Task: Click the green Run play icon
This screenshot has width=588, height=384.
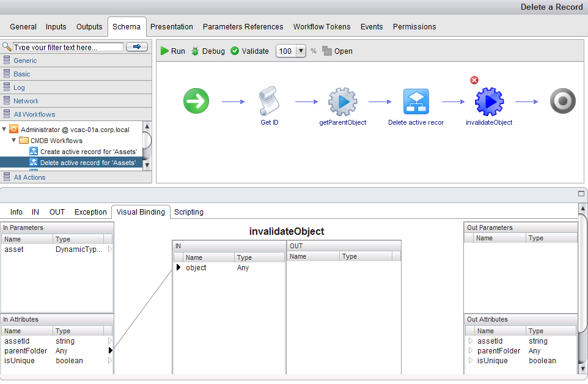Action: pyautogui.click(x=164, y=51)
